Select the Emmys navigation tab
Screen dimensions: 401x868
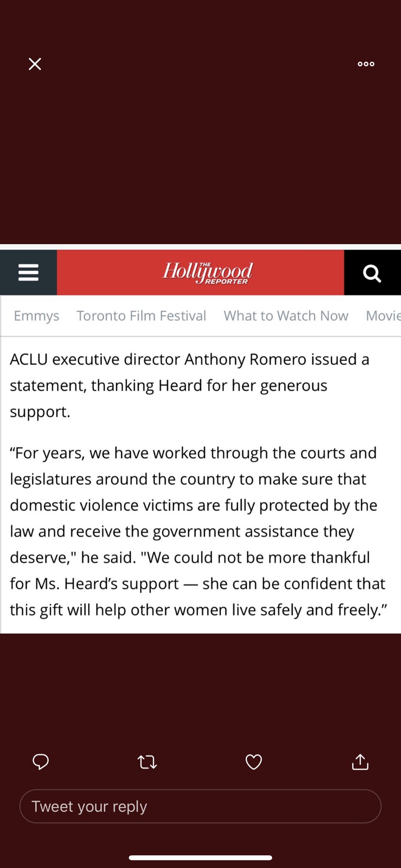pos(36,316)
